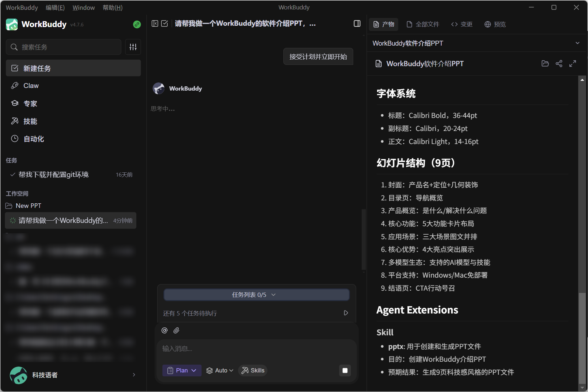Image resolution: width=588 pixels, height=392 pixels.
Task: Open 编辑(E) menu
Action: click(x=55, y=7)
